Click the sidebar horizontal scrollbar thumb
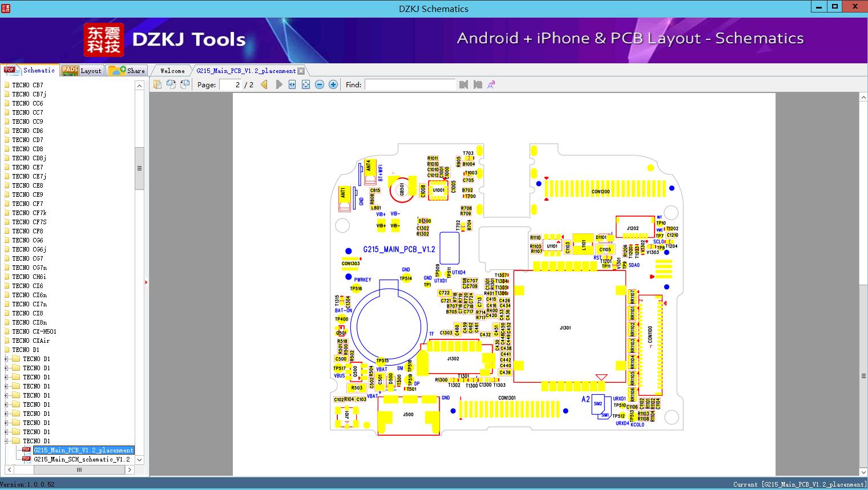 [x=79, y=470]
